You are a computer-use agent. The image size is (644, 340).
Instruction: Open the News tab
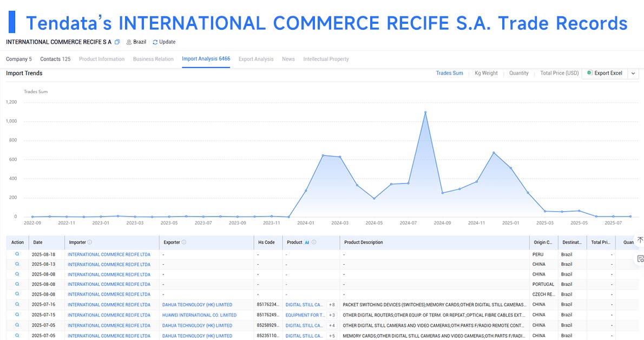[288, 59]
